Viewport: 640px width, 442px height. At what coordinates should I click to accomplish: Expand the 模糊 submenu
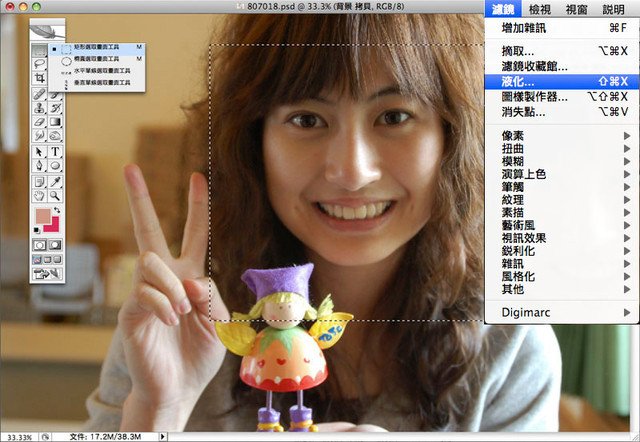[x=562, y=161]
